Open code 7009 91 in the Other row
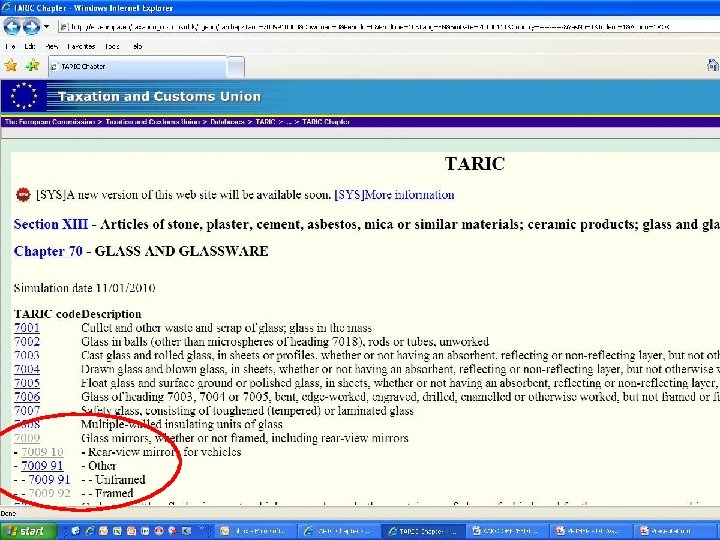Screen dimensions: 720x540 (42, 466)
